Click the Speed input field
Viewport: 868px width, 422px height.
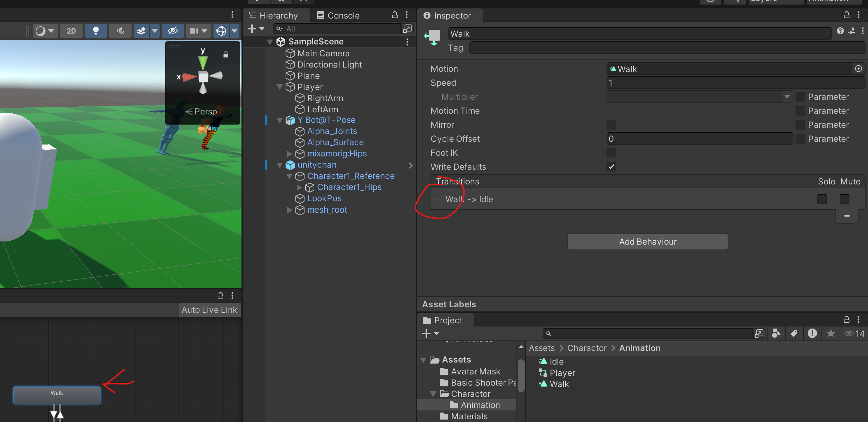point(735,83)
